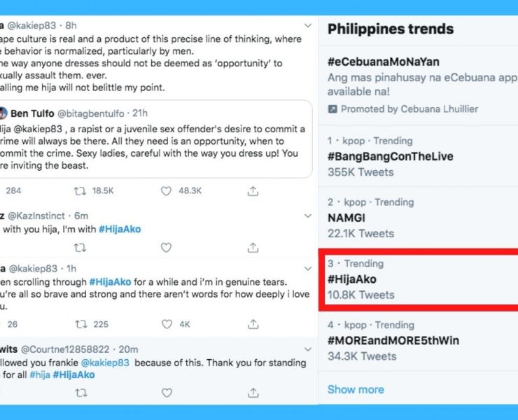518x420 pixels.
Task: Like the tweet with 48.3K likes
Action: point(166,190)
